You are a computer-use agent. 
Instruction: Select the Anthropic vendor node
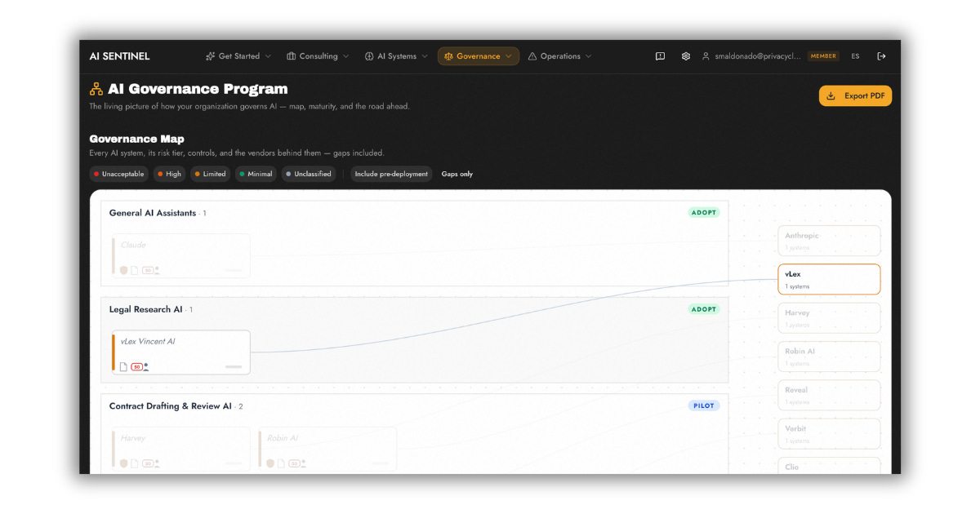pos(829,241)
